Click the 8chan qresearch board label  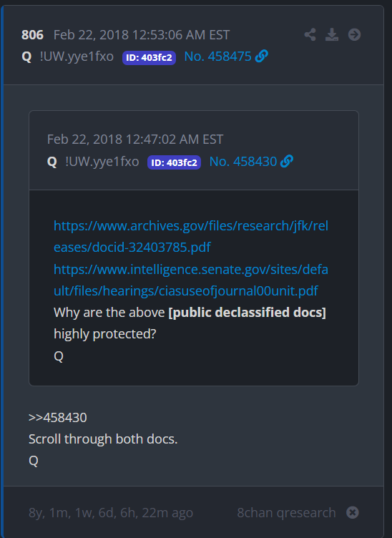[x=286, y=513]
